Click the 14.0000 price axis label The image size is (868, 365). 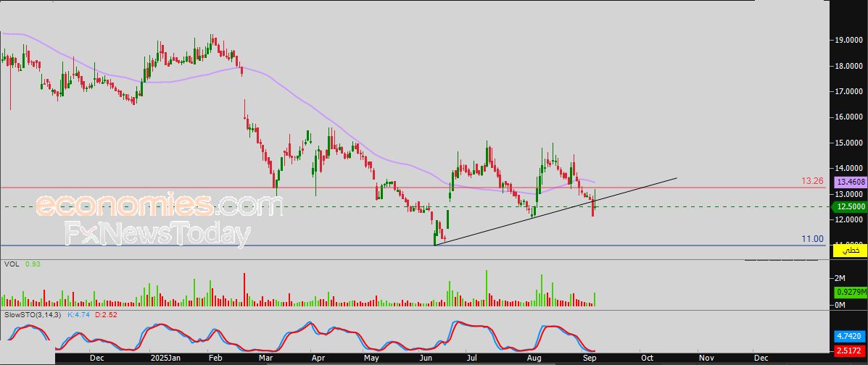point(848,168)
